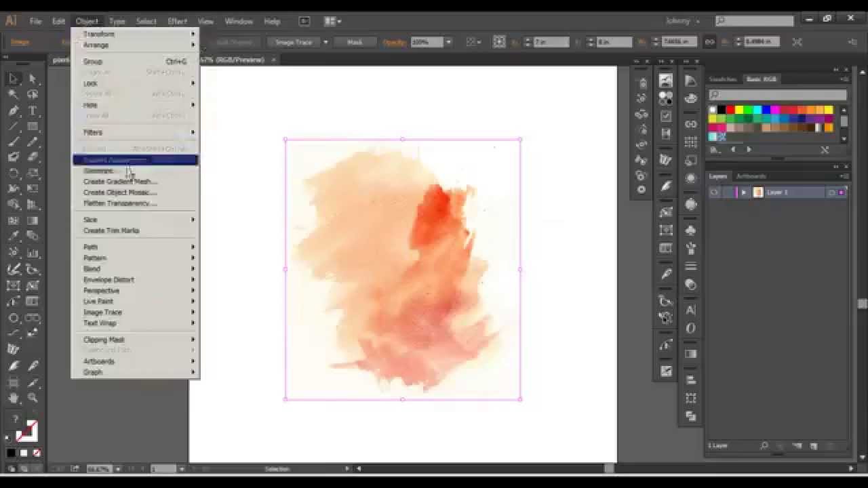Toggle visibility of Layer 1
Image resolution: width=868 pixels, height=488 pixels.
point(714,192)
